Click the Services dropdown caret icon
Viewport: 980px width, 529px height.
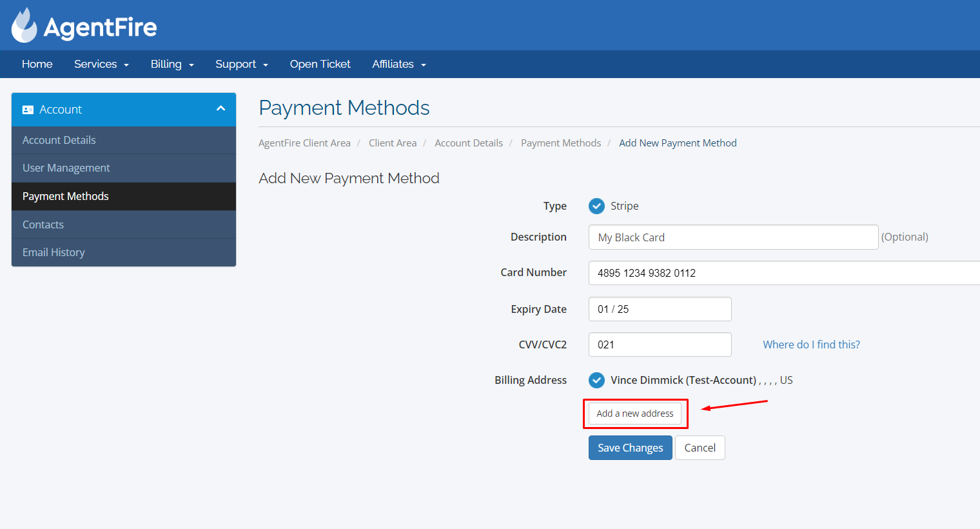126,65
